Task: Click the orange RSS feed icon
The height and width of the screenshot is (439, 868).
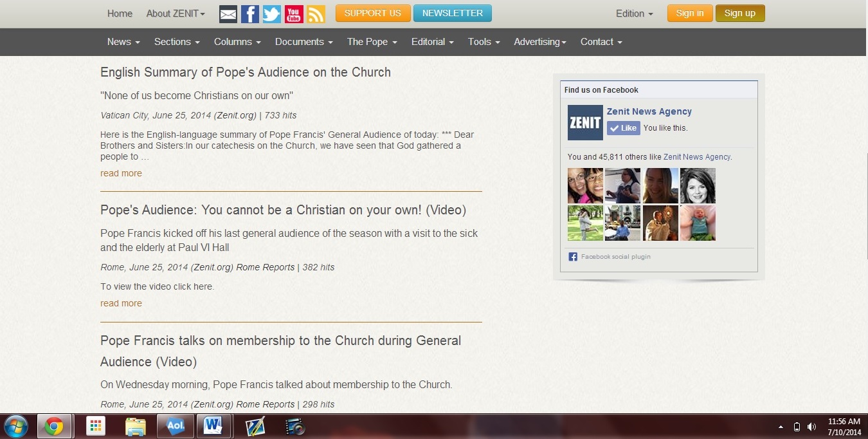Action: pyautogui.click(x=316, y=14)
